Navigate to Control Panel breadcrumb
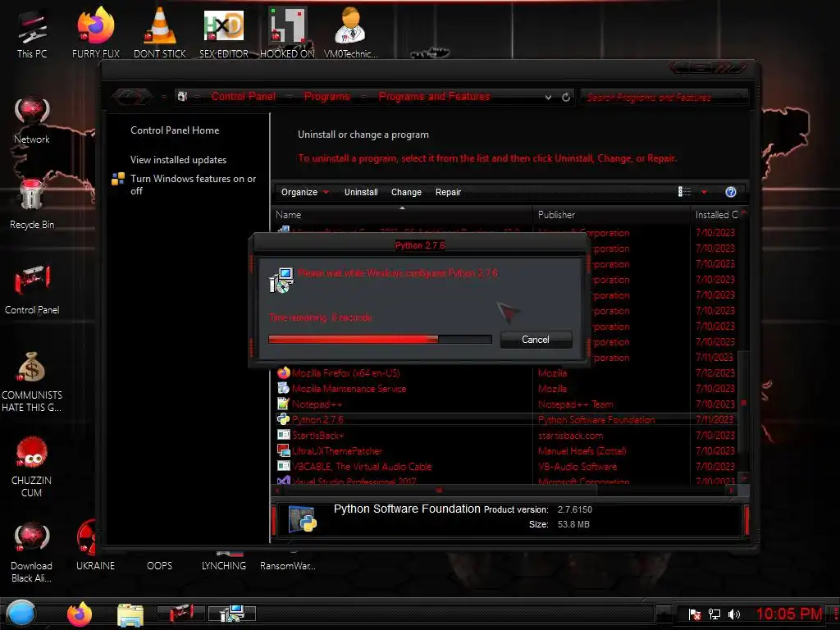Screen dimensions: 840x630 [x=243, y=97]
